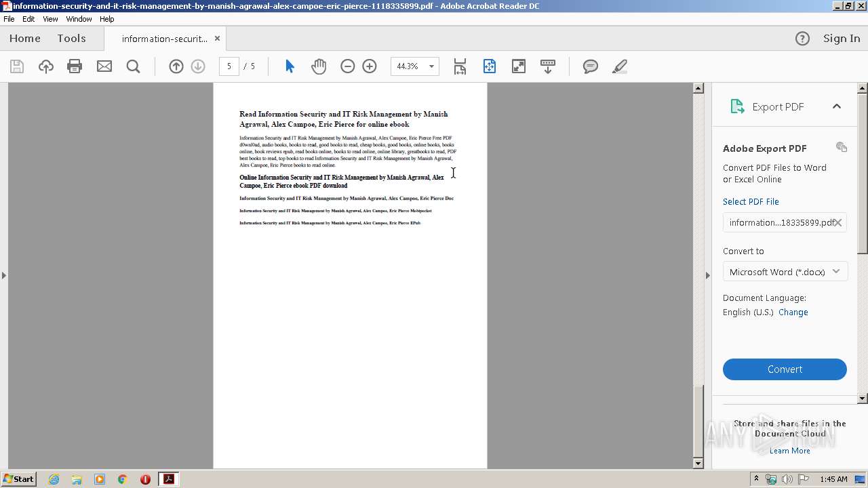
Task: Switch to the Home tab
Action: [x=25, y=39]
